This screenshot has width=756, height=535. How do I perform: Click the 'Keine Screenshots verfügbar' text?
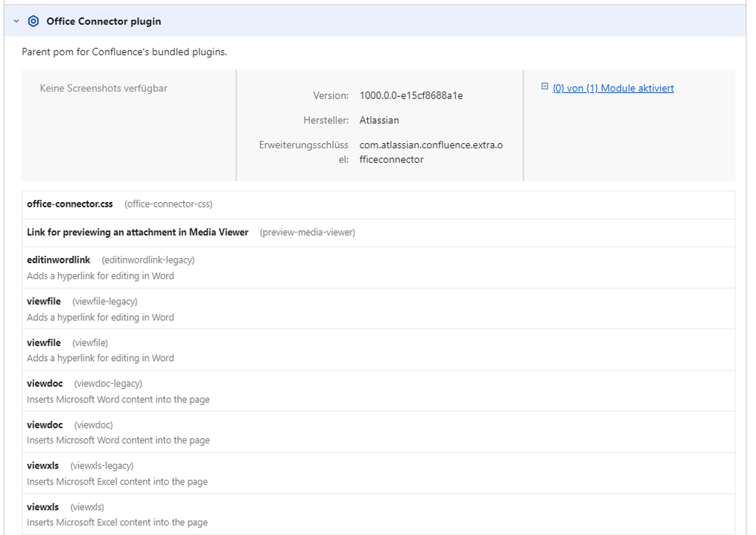tap(104, 89)
